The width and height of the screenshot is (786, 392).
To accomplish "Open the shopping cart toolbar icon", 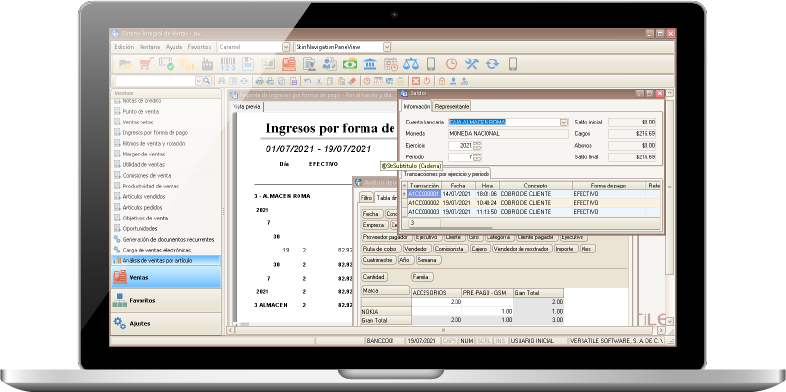I will 146,64.
